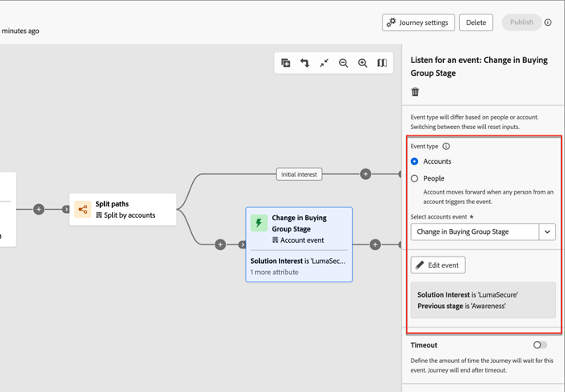Image resolution: width=565 pixels, height=392 pixels.
Task: Zoom in on the journey canvas
Action: pos(363,63)
